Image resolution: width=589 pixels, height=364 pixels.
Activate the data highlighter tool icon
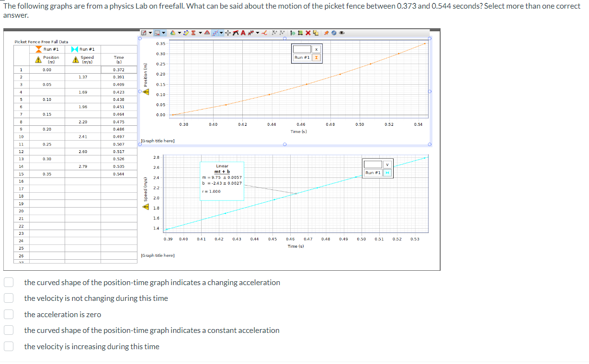pos(186,33)
